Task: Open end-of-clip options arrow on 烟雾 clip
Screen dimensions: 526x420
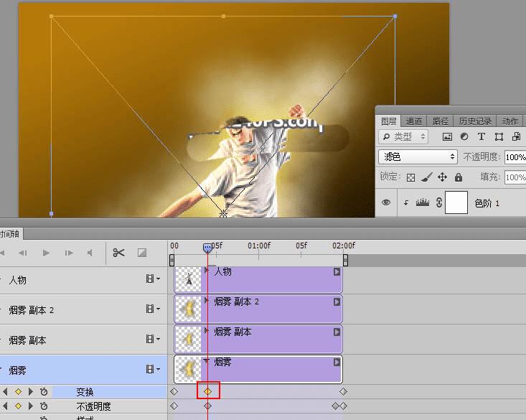Action: click(337, 362)
